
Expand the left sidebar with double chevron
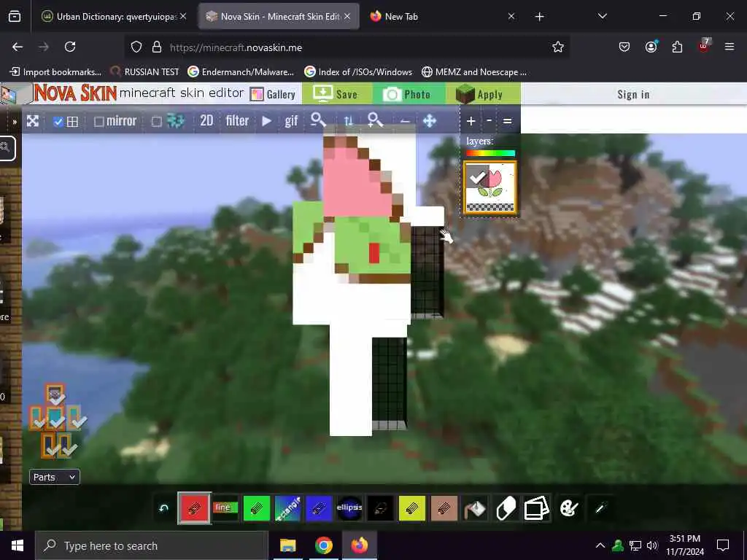[x=15, y=122]
